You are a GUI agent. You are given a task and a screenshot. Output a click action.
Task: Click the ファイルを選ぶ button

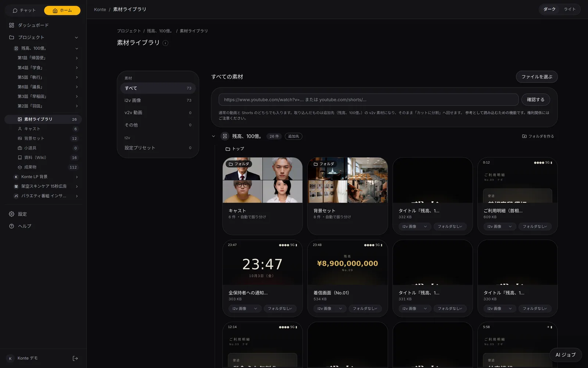(x=537, y=77)
